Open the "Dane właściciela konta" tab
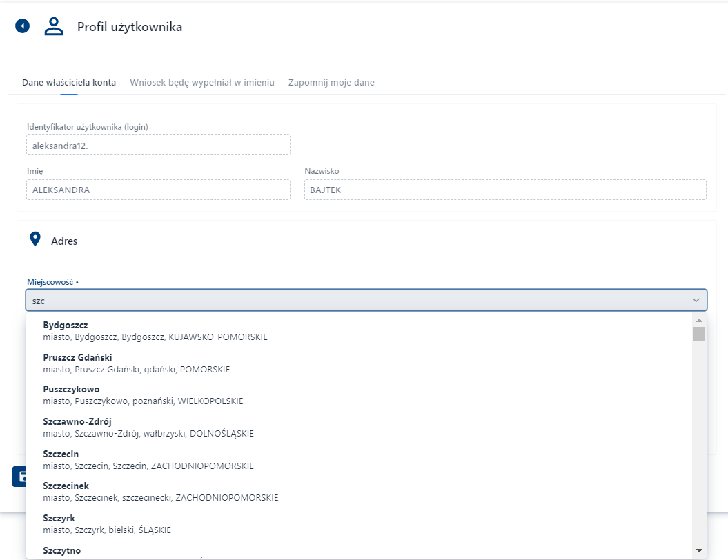The height and width of the screenshot is (560, 728). click(x=69, y=83)
